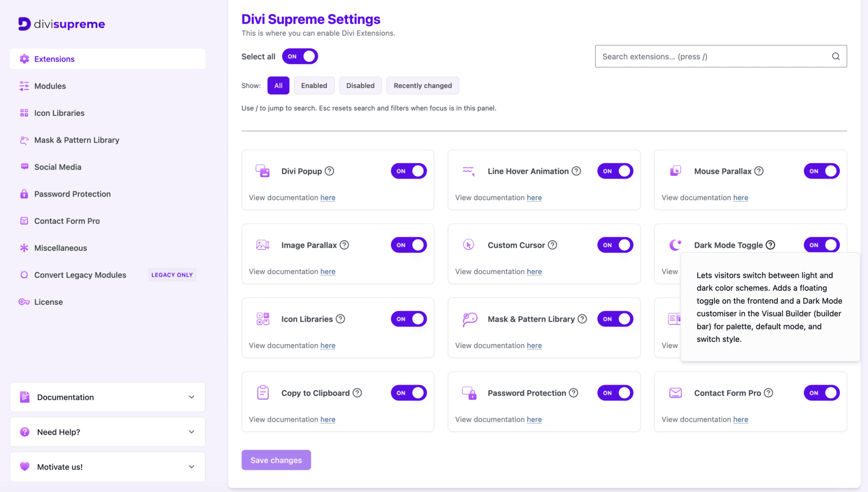Open Copy to Clipboard documentation link
868x492 pixels.
click(328, 419)
